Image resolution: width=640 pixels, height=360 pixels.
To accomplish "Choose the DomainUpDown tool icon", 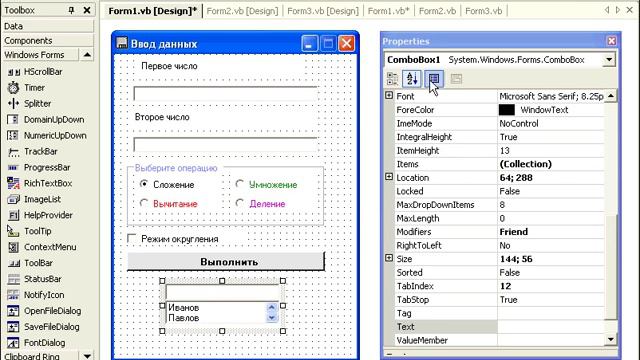I will 13,120.
